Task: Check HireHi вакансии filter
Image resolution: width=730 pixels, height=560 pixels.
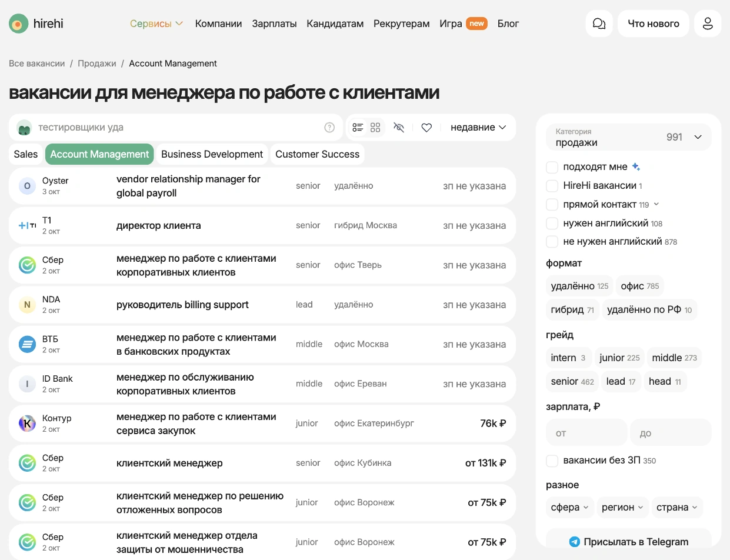Action: (x=552, y=186)
